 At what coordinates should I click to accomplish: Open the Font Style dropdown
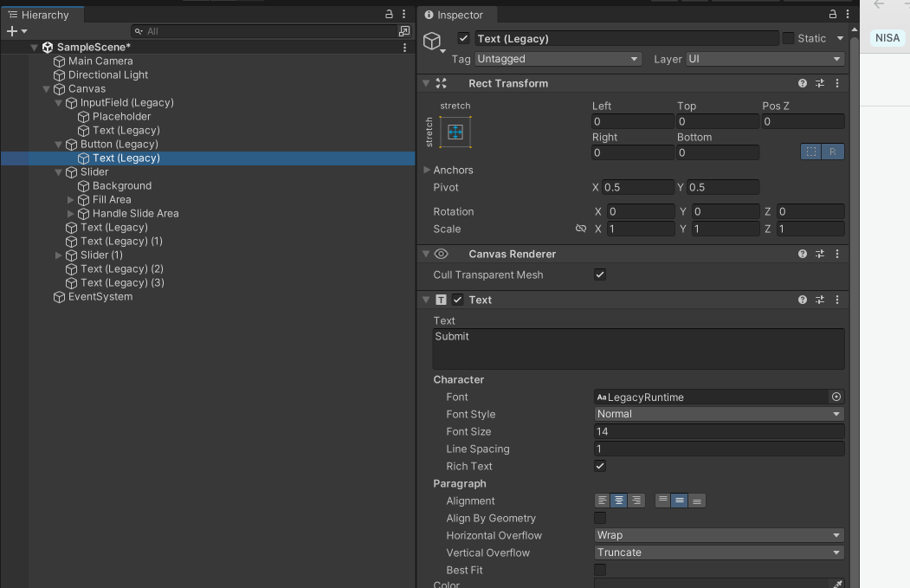(x=718, y=414)
